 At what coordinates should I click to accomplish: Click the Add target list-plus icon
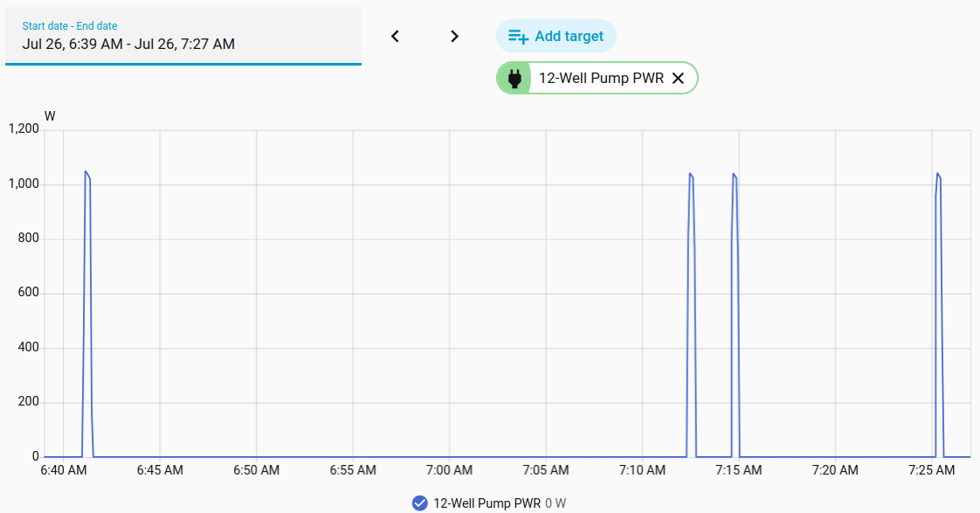518,37
